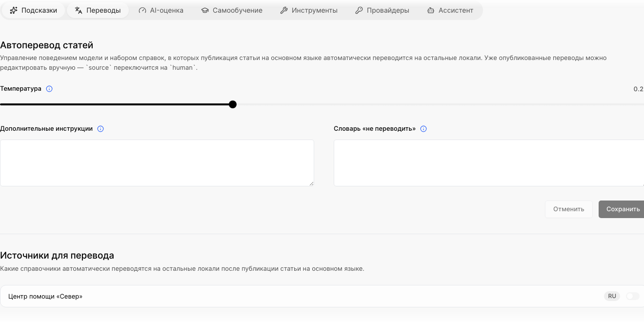Open the Инструменты tab
Image resolution: width=644 pixels, height=322 pixels.
(x=309, y=10)
